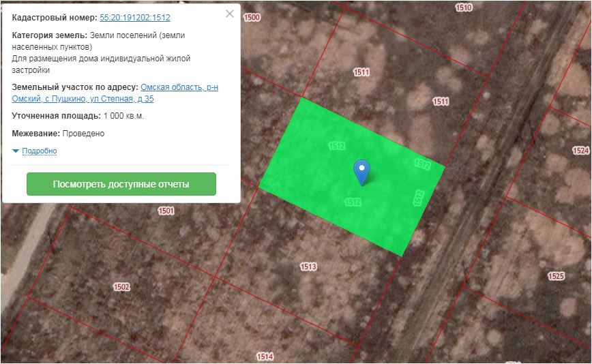Click the down arrow beside Подробно

[16, 151]
